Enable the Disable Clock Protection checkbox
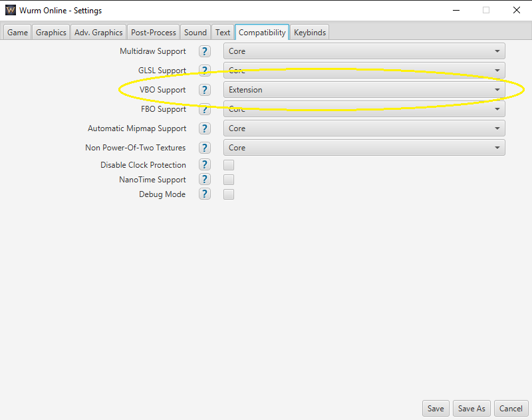Screen dimensions: 532x420 229,165
